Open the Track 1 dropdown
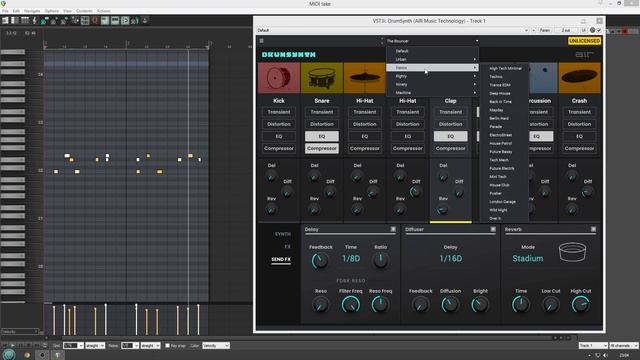 click(593, 346)
